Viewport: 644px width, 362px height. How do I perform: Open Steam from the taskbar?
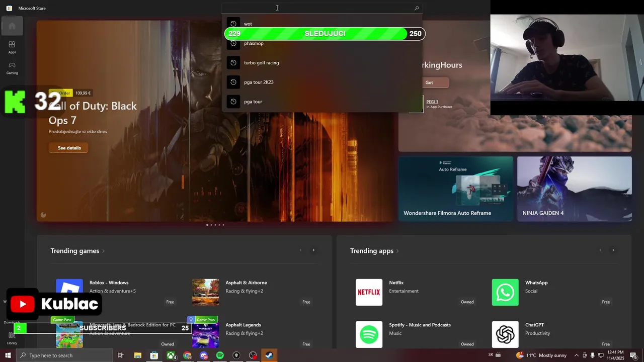click(x=269, y=355)
